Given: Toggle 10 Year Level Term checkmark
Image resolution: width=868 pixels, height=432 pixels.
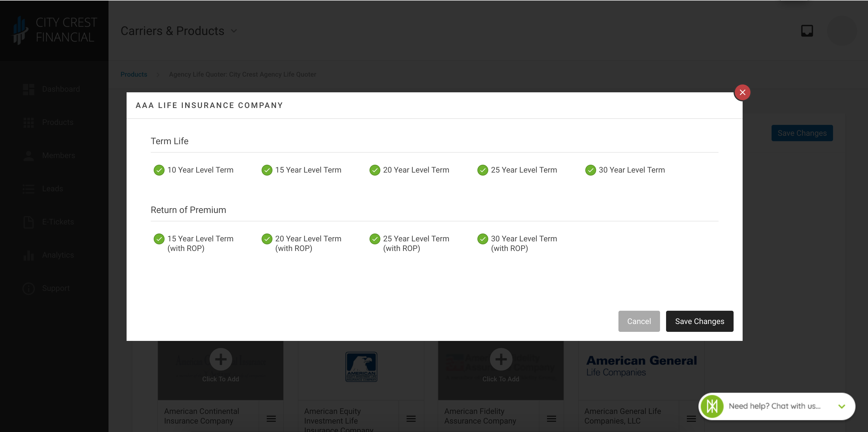Looking at the screenshot, I should (159, 170).
